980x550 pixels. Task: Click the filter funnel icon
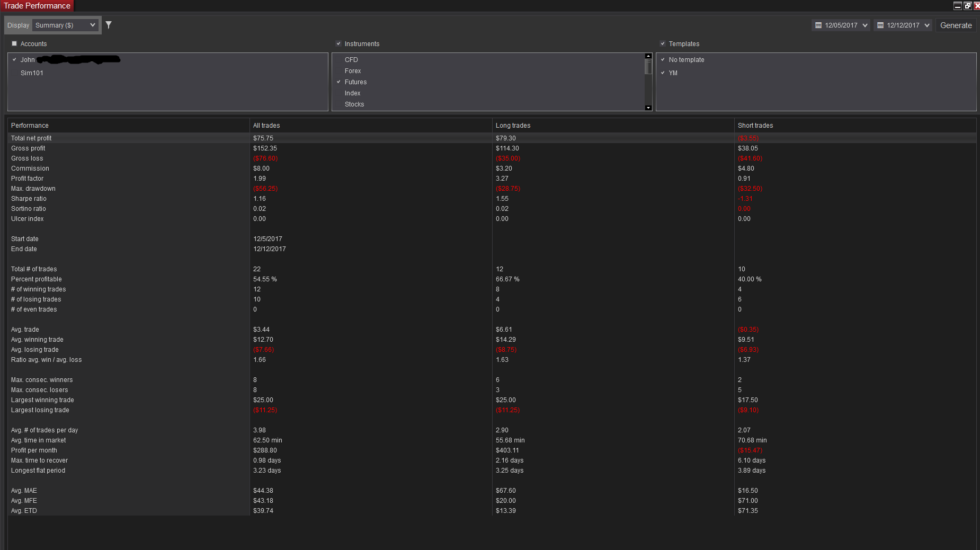click(x=109, y=25)
